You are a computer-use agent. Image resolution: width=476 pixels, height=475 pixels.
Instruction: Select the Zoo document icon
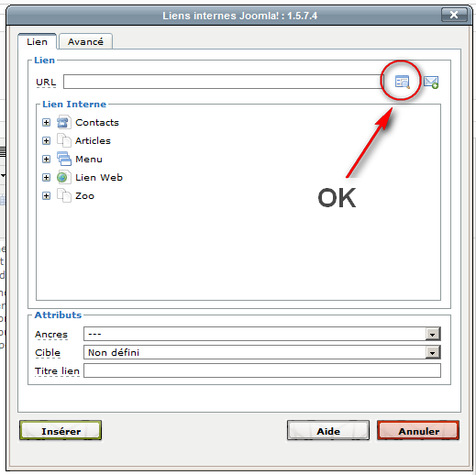tap(63, 195)
